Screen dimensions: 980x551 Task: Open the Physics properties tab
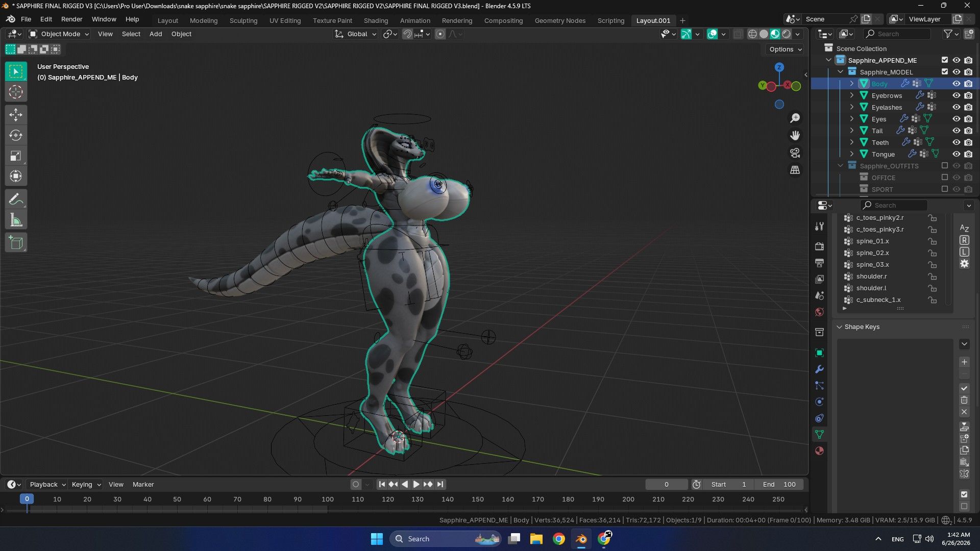(x=819, y=402)
